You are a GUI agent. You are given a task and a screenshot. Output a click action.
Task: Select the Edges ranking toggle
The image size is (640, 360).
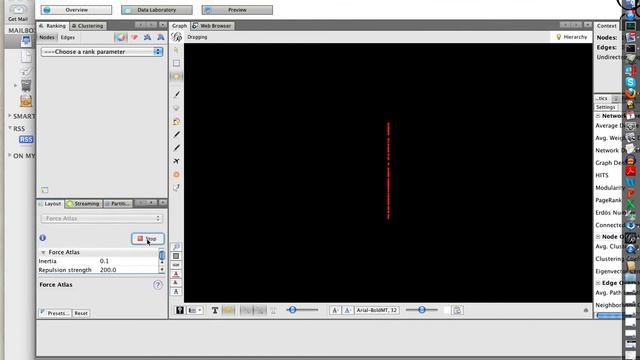68,37
